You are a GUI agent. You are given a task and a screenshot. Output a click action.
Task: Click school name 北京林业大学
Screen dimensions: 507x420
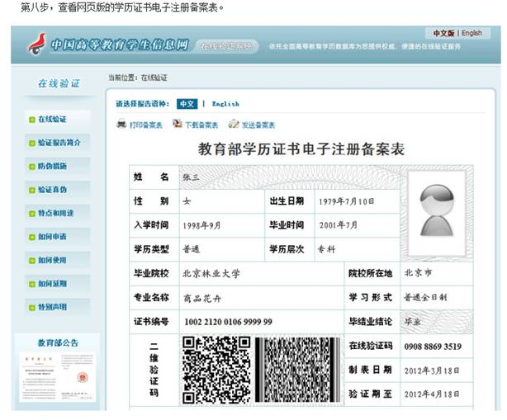coord(211,274)
